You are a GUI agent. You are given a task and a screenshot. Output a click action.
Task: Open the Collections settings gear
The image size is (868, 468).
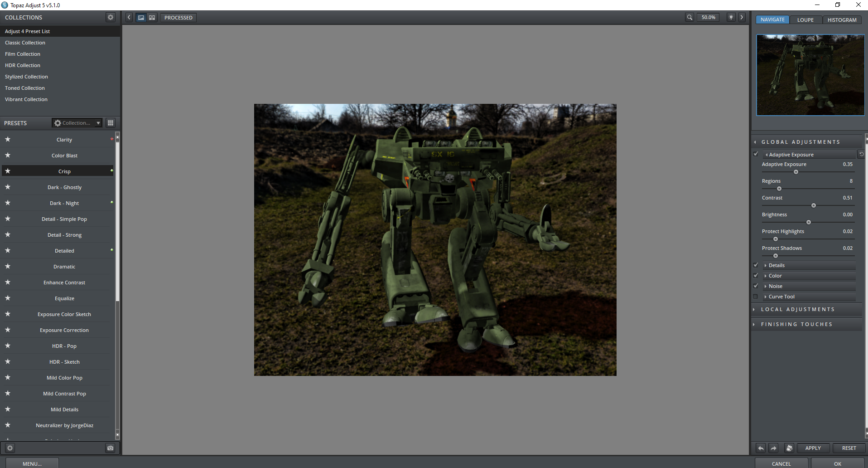coord(111,17)
